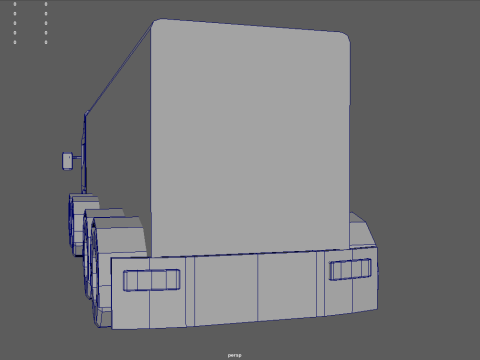
Task: Select the truck's side mirror
Action: point(67,161)
